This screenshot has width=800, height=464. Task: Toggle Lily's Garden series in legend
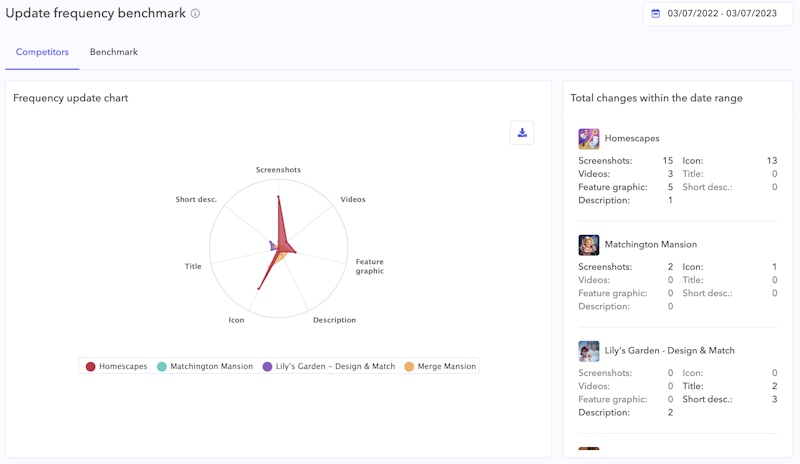tap(329, 366)
